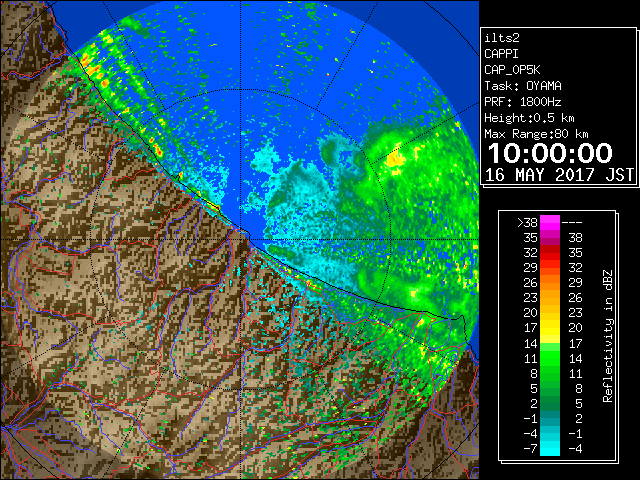Image resolution: width=640 pixels, height=480 pixels.
Task: Select the "CAPPI" product label
Action: tap(501, 54)
